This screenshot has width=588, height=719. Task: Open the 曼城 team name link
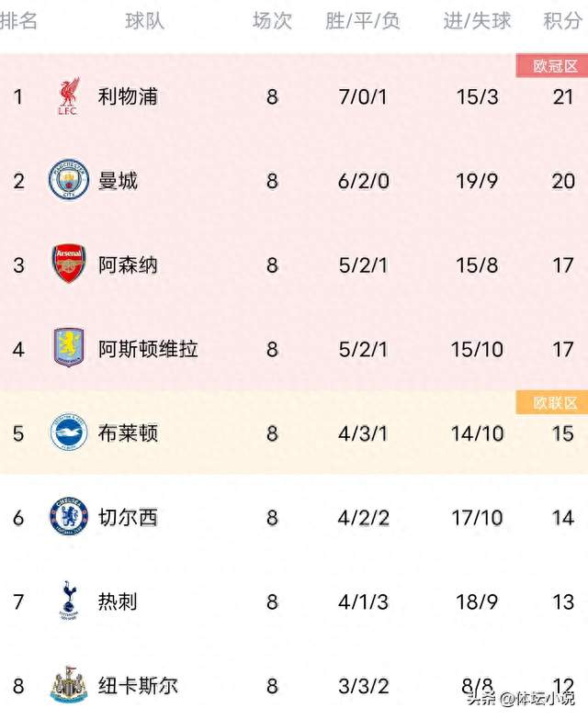click(118, 180)
